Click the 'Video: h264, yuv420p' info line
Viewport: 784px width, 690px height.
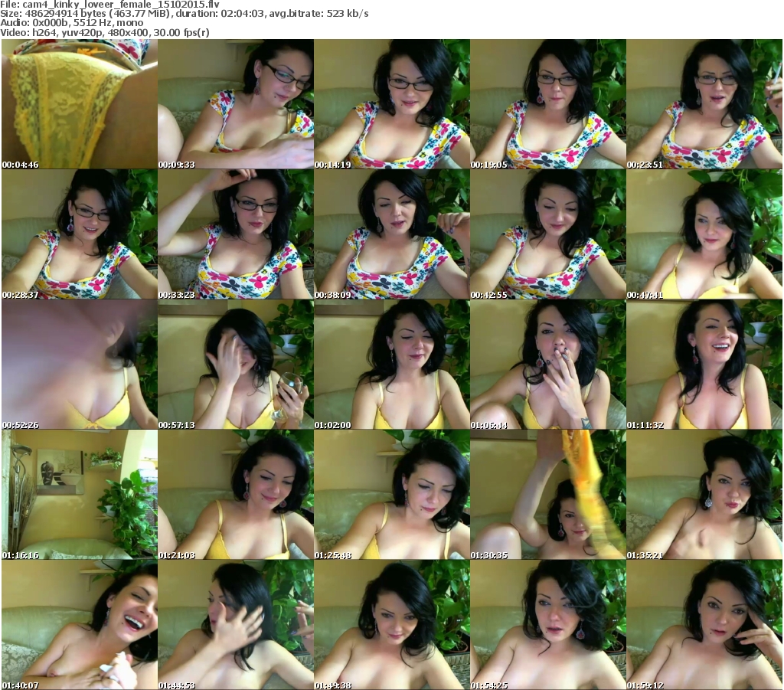click(x=104, y=32)
